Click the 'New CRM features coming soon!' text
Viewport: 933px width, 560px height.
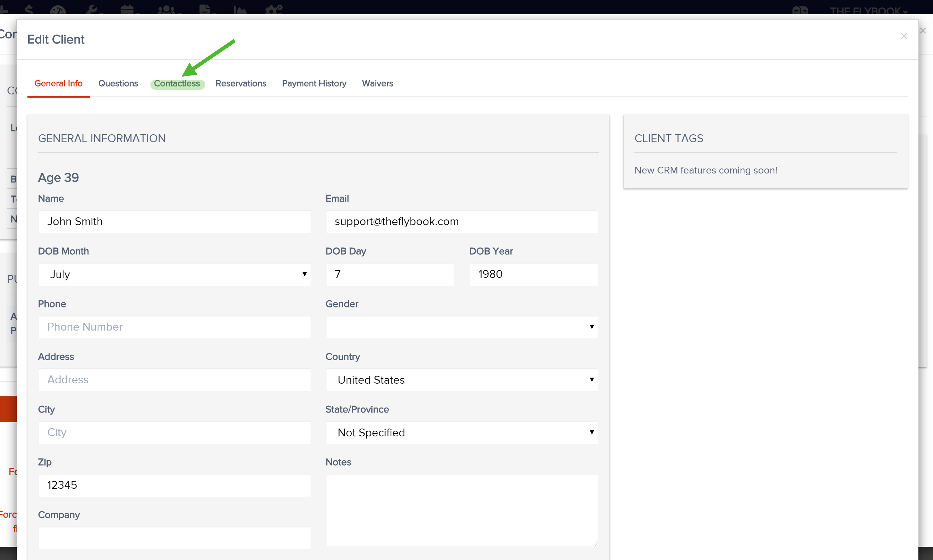[x=706, y=170]
